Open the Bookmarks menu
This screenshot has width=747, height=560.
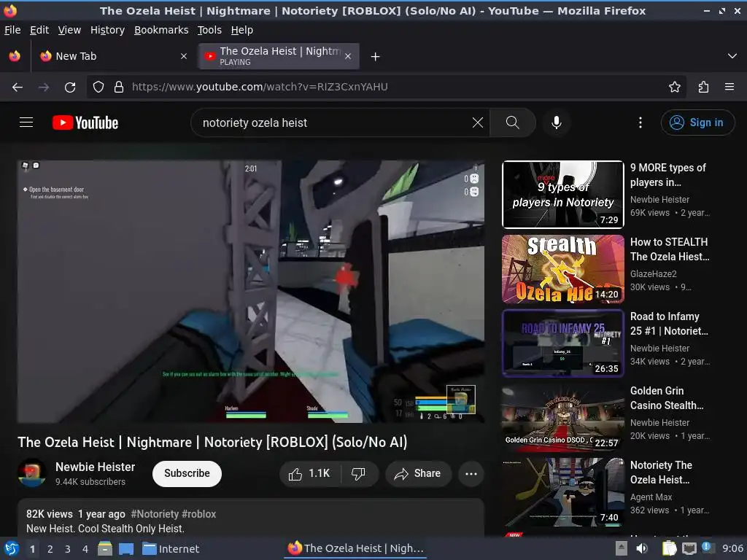click(161, 30)
